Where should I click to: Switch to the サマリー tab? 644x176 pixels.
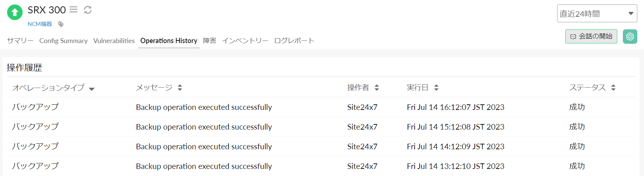click(x=20, y=41)
